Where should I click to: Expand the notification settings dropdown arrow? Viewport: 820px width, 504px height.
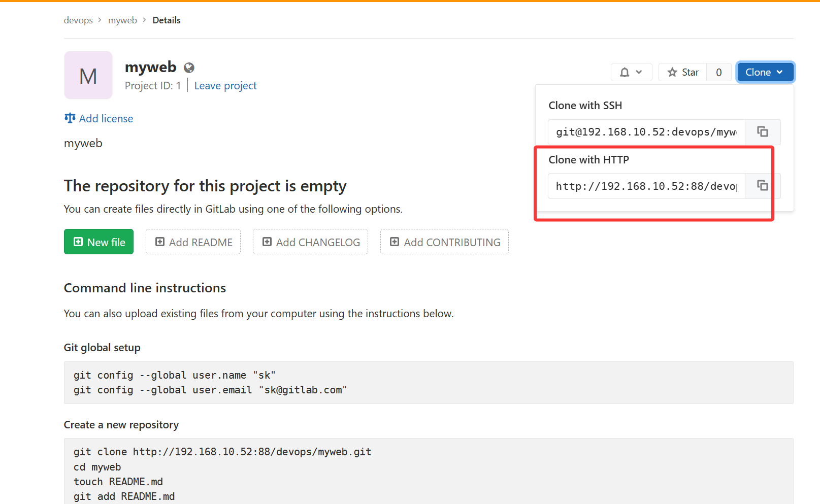[639, 72]
